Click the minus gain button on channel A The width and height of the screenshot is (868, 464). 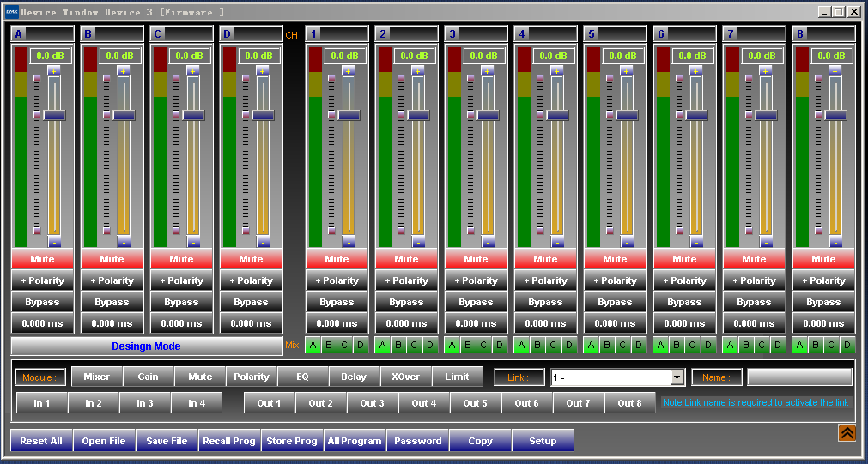coord(54,242)
